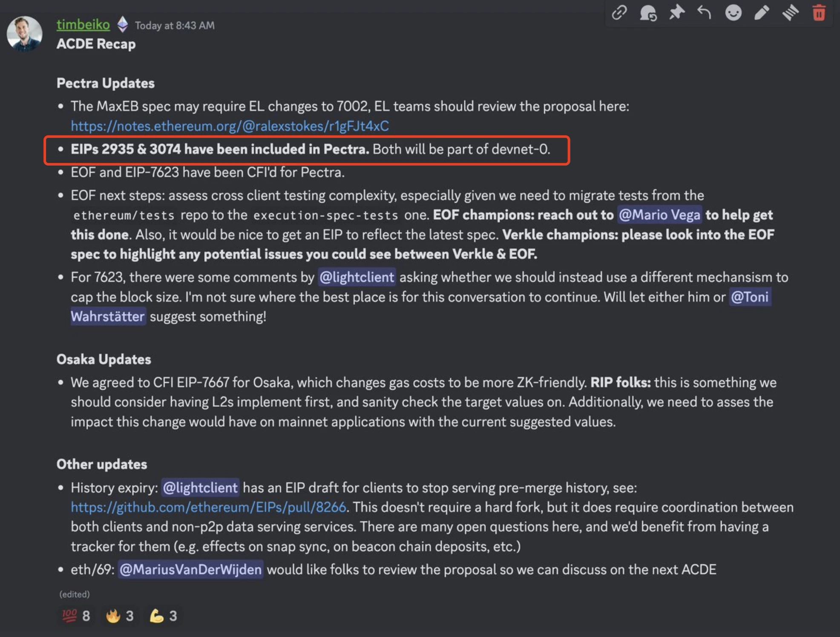
Task: Open the notes.ethereum.org ralexstokes link
Action: coord(230,126)
